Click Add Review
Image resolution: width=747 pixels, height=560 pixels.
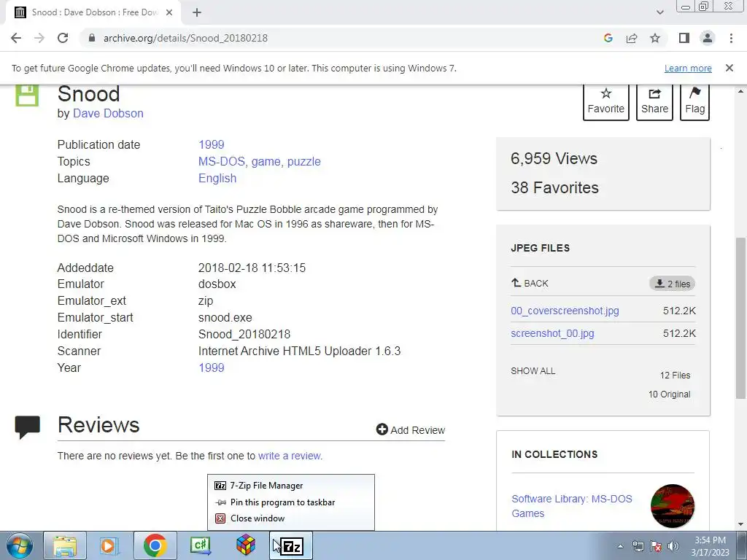tap(411, 430)
